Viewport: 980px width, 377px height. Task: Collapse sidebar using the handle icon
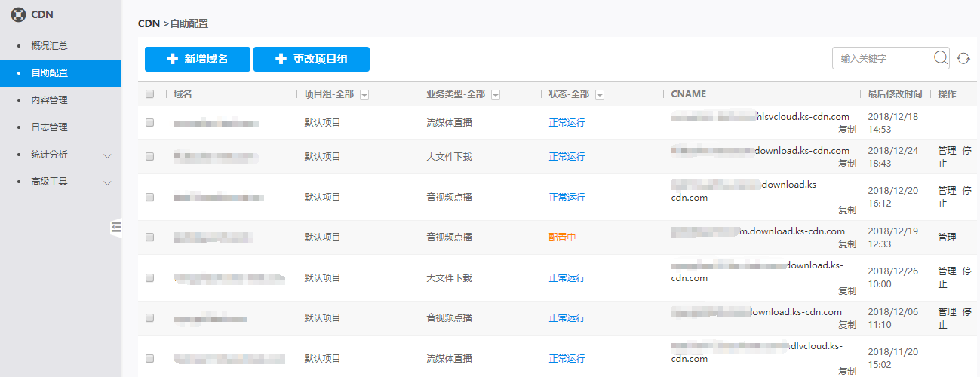click(x=115, y=227)
